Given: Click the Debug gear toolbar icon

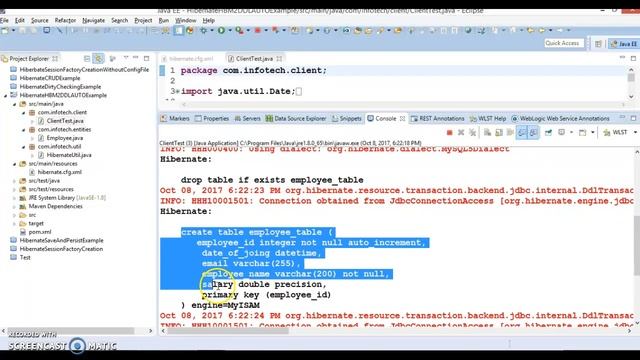Looking at the screenshot, I should (203, 30).
